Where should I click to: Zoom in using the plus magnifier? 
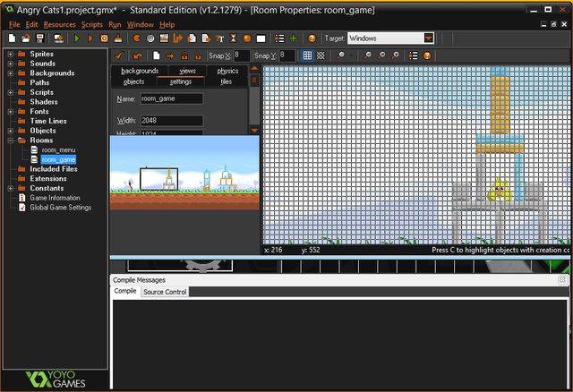[396, 55]
